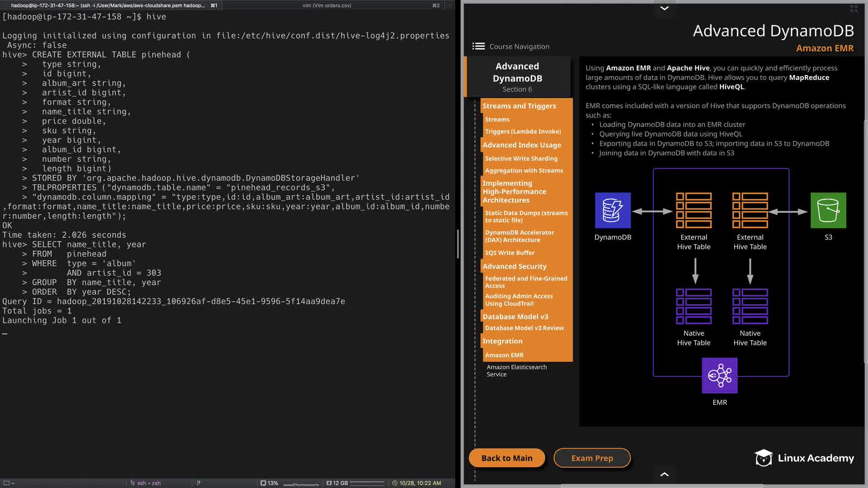Click the fullscreen toggle icon top right
The height and width of the screenshot is (488, 868).
coord(854,9)
